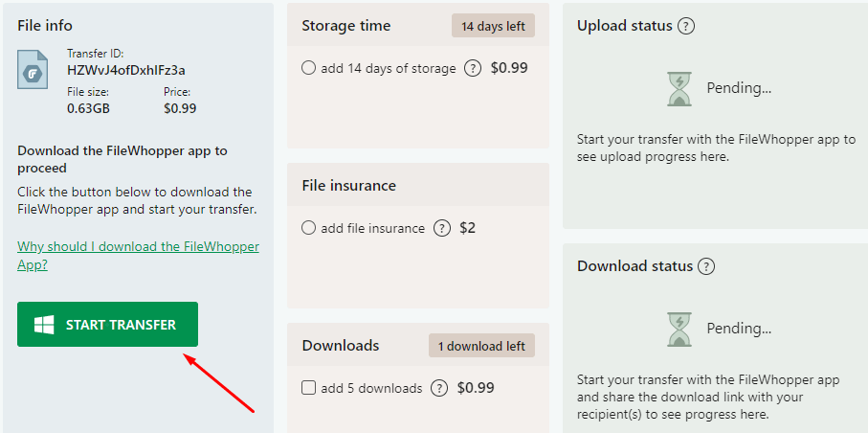Click help icon beside file insurance

click(x=441, y=228)
